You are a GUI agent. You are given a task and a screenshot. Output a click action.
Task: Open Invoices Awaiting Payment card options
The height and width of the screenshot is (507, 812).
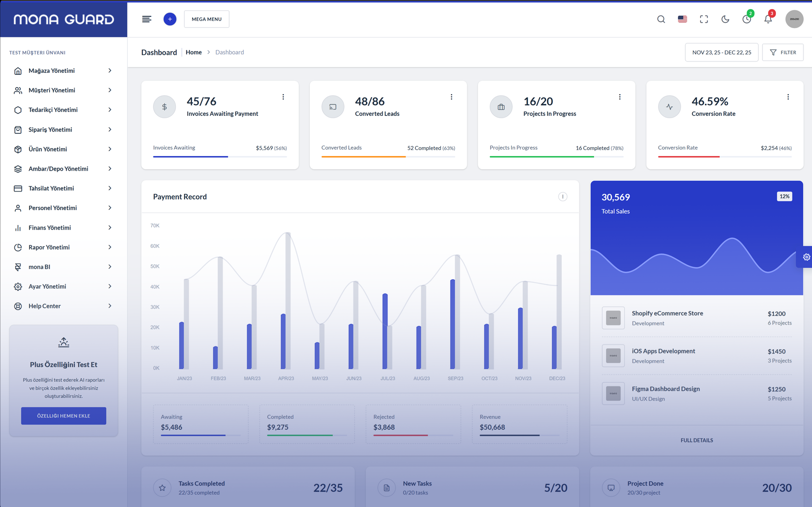pyautogui.click(x=283, y=97)
